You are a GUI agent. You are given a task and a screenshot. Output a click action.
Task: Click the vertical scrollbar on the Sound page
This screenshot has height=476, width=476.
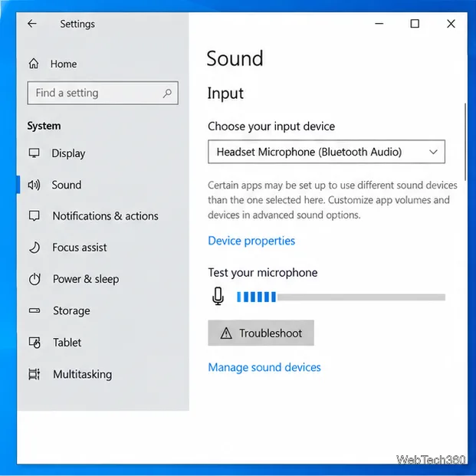click(465, 142)
